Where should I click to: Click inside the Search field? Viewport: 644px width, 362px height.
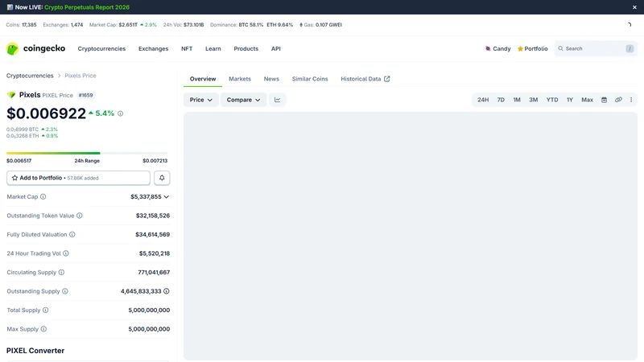596,48
